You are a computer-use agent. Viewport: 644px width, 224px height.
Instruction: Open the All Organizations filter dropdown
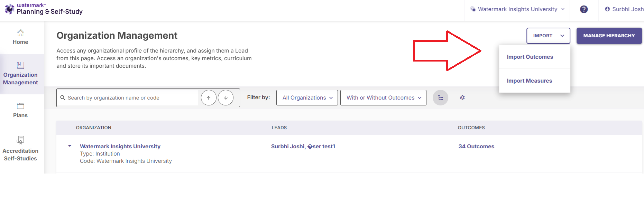(307, 98)
